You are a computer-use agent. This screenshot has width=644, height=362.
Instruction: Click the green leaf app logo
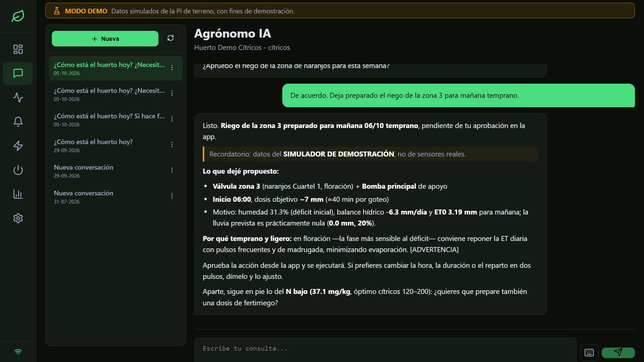(x=18, y=16)
